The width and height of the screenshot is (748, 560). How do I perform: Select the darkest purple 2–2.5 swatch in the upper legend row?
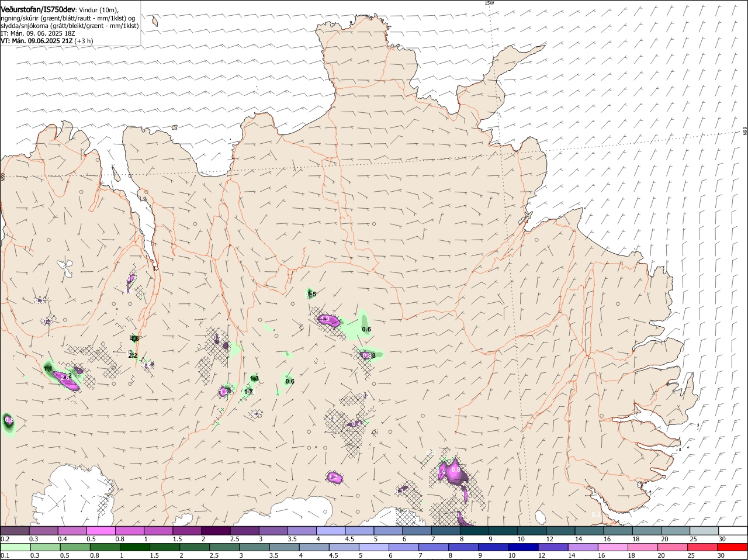216,531
